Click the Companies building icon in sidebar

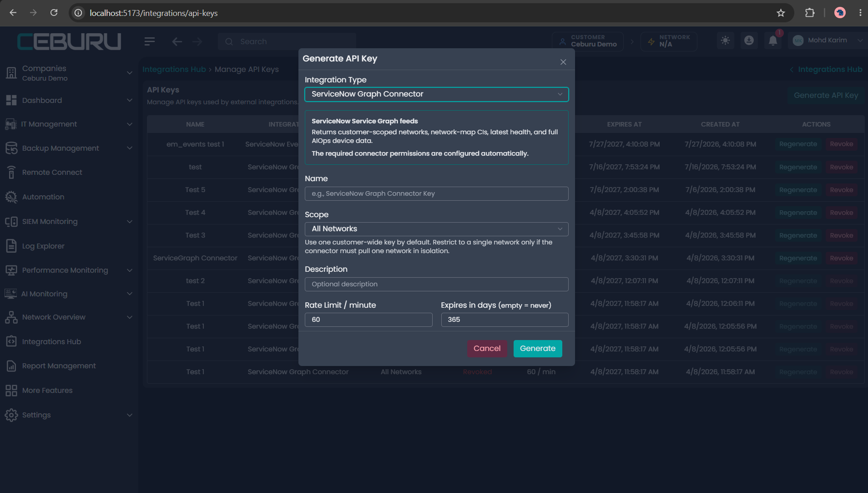(11, 73)
